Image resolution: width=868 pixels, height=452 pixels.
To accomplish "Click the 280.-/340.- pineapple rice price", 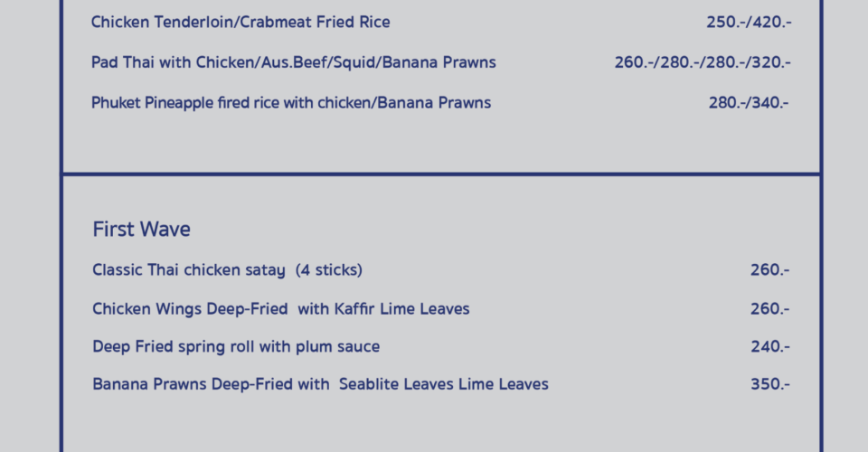I will tap(748, 103).
